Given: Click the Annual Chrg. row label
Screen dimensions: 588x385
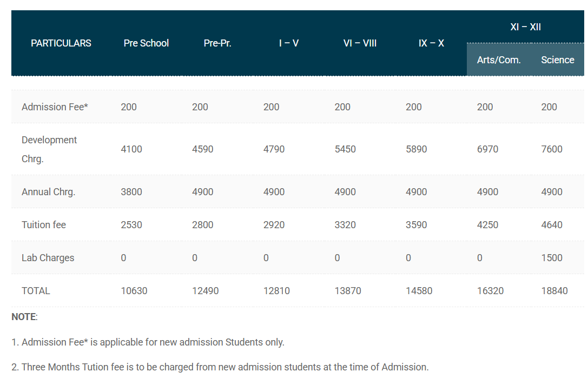Looking at the screenshot, I should coord(48,191).
